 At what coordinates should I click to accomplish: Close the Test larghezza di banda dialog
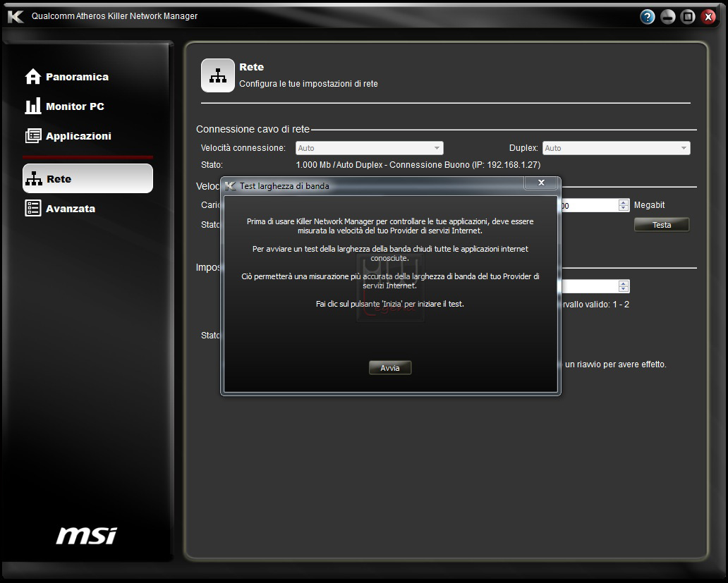(x=541, y=183)
